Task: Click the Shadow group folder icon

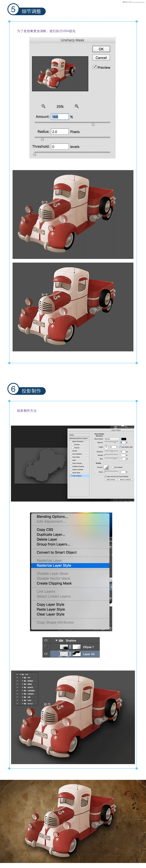Action: pyautogui.click(x=61, y=640)
